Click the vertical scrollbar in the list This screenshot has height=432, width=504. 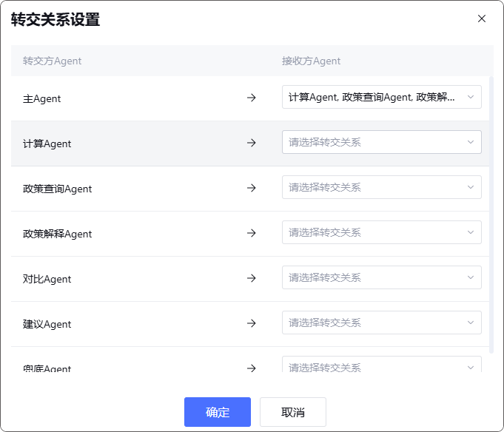[491, 215]
